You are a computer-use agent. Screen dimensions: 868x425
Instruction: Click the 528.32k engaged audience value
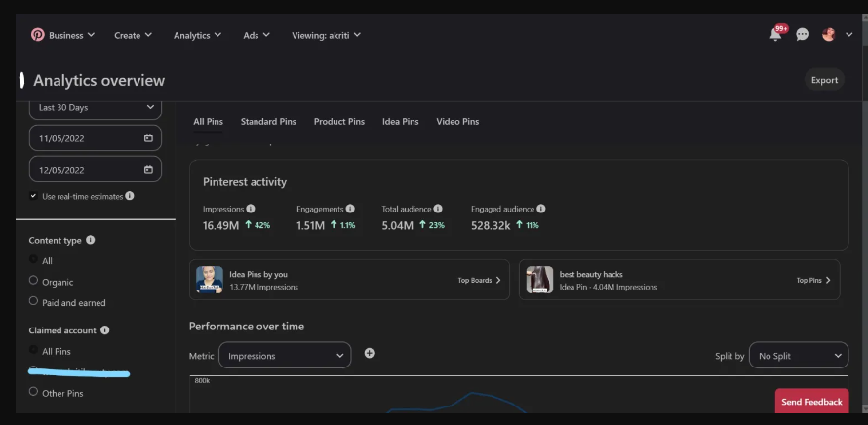491,225
